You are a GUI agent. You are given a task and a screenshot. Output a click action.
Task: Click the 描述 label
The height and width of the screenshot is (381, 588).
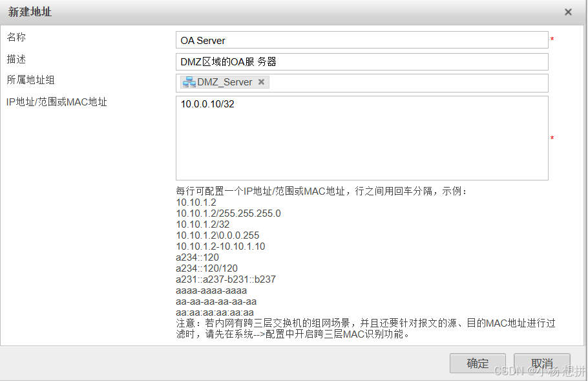point(16,60)
